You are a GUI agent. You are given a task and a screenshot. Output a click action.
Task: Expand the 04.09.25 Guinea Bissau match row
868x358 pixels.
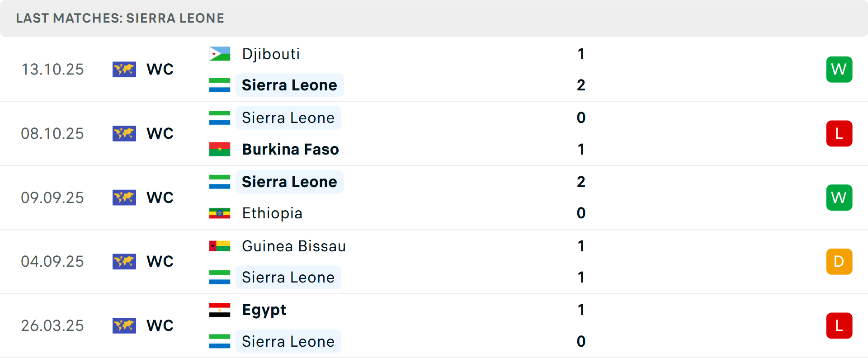point(434,261)
